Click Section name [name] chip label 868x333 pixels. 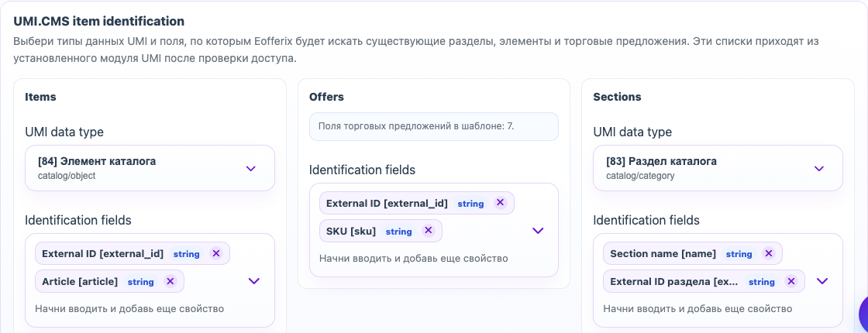(663, 253)
